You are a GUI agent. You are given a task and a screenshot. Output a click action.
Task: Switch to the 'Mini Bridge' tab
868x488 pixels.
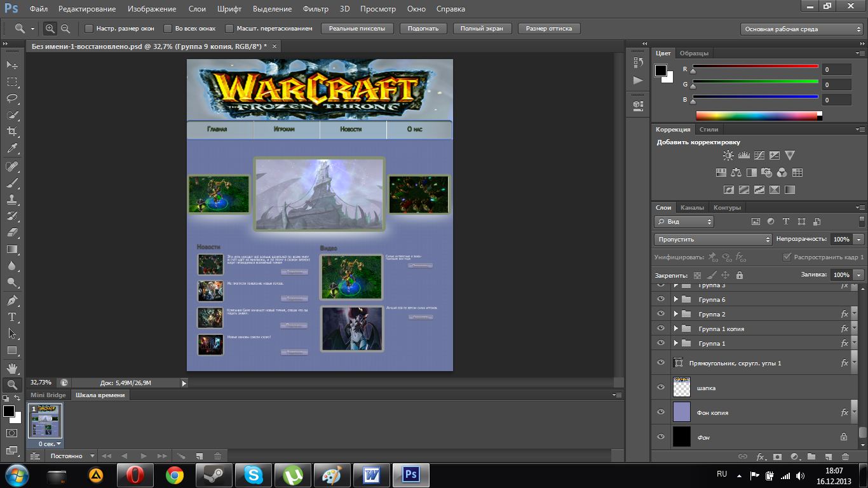48,395
